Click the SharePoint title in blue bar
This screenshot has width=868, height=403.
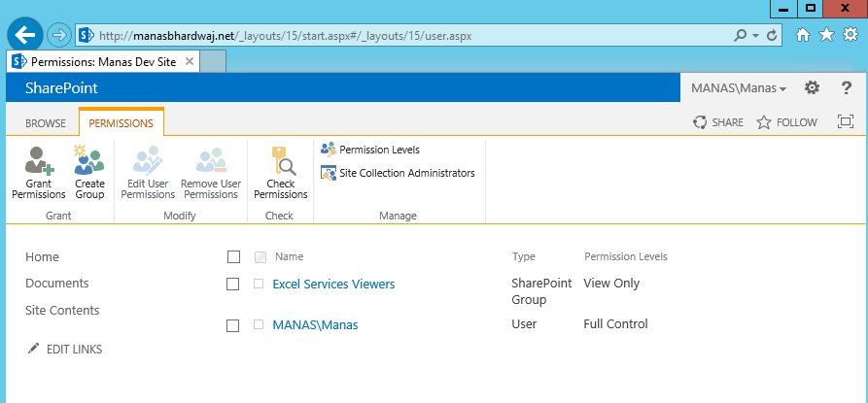(x=61, y=88)
